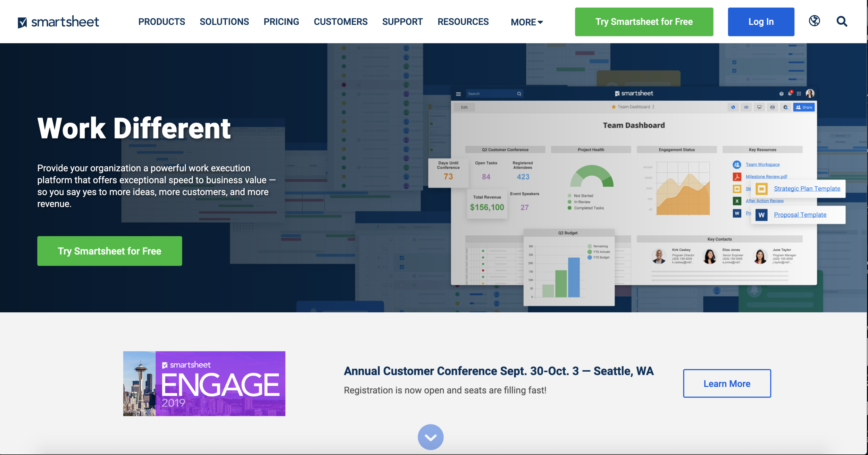868x455 pixels.
Task: Click the ENGAGE 2019 banner image
Action: pos(204,384)
